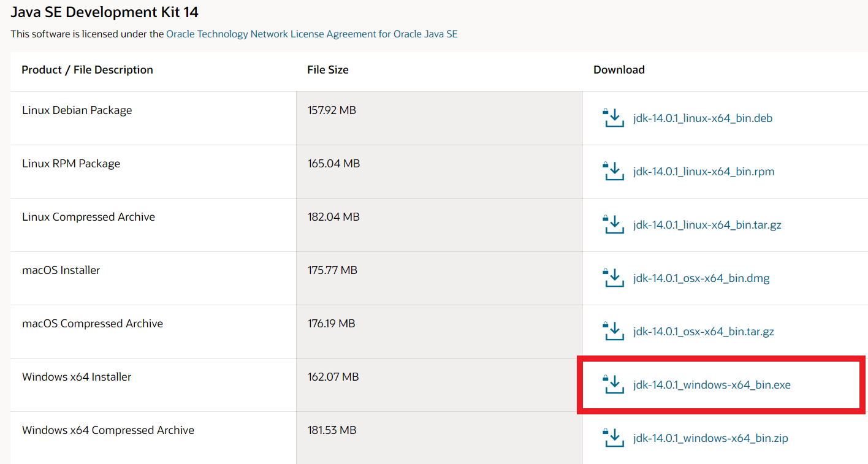Click download icon beside jdk-14.0.1_osx-x64_bin.dmg

pyautogui.click(x=613, y=278)
